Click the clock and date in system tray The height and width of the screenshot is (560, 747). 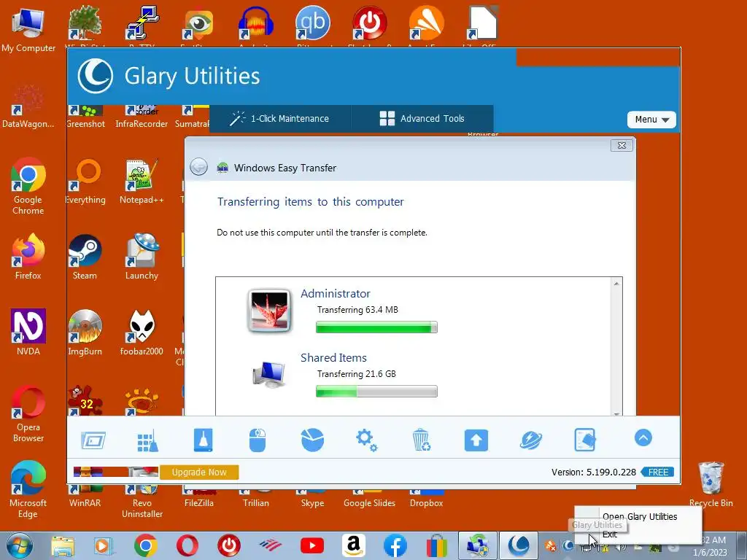711,546
